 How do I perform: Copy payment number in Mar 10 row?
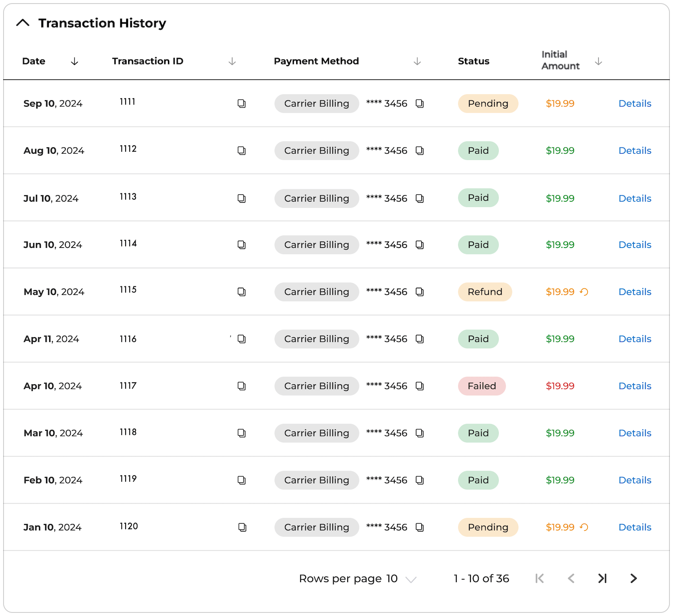tap(420, 433)
